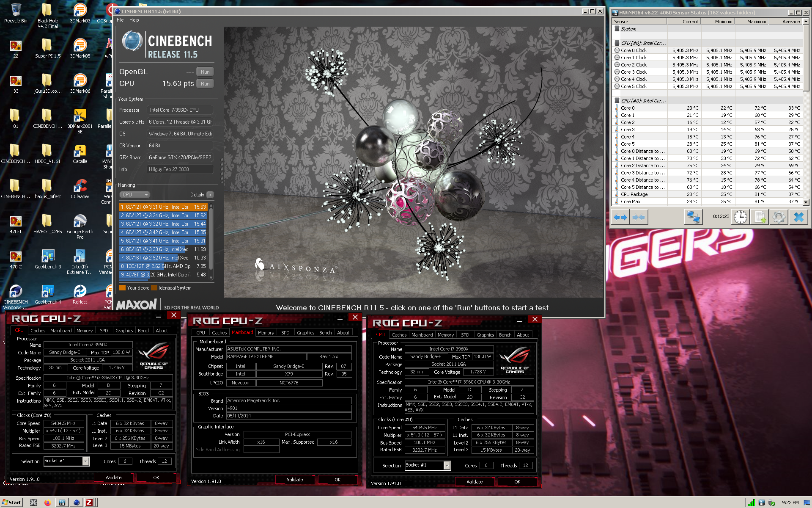Switch to CPU-Z red Z taskbar button
The height and width of the screenshot is (508, 812).
tap(89, 502)
